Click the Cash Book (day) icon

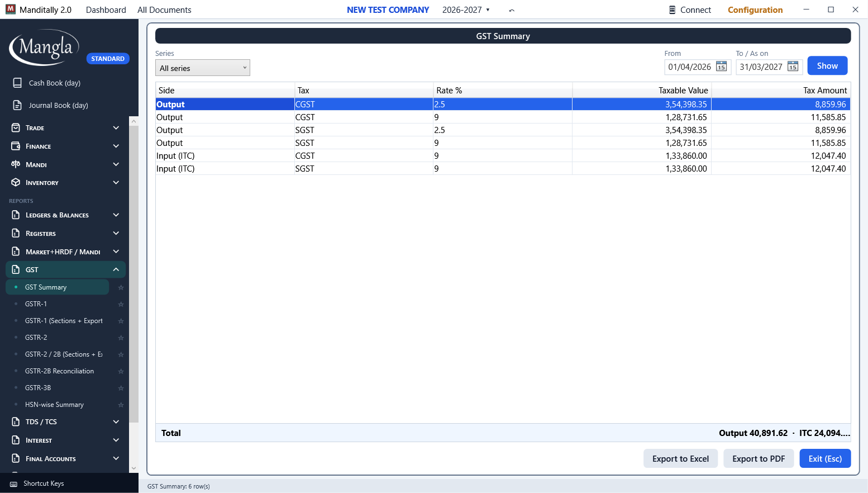click(x=17, y=83)
